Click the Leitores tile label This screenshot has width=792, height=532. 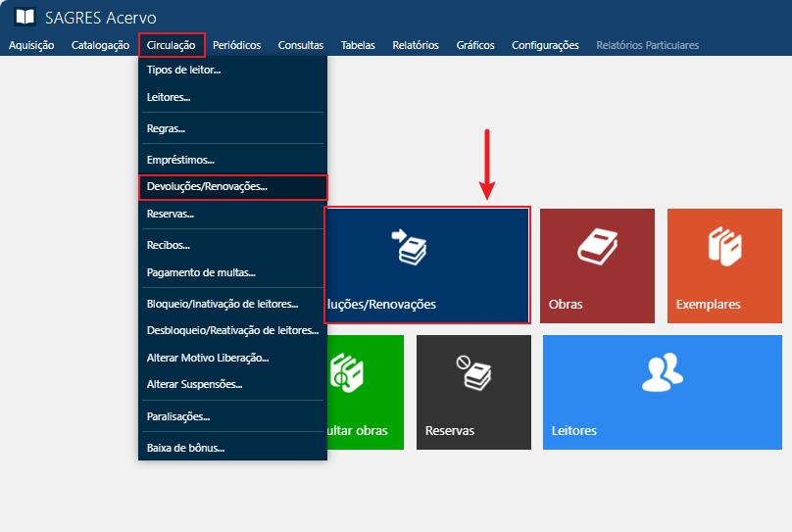(574, 431)
